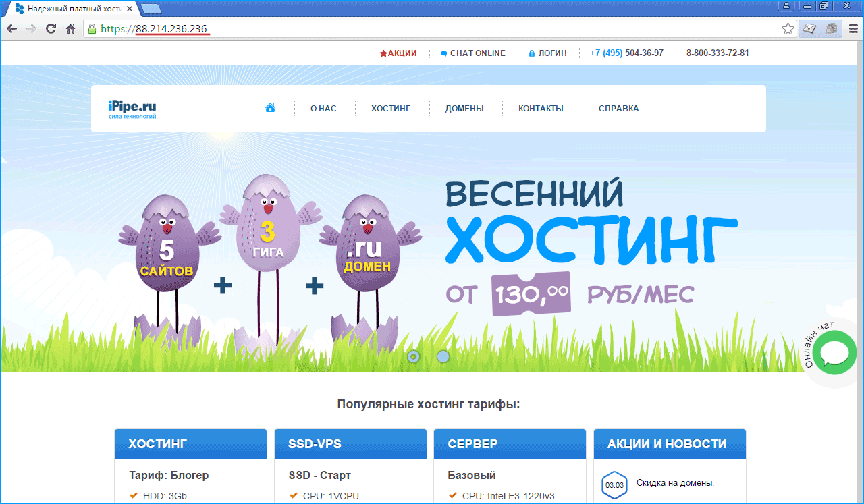Open the О НАС menu item
This screenshot has width=864, height=504.
(x=323, y=109)
